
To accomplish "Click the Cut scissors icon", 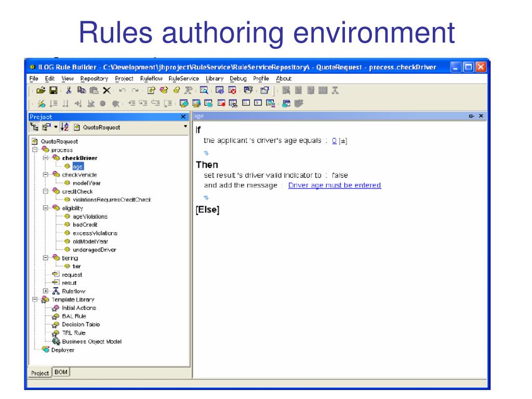I will click(x=69, y=90).
